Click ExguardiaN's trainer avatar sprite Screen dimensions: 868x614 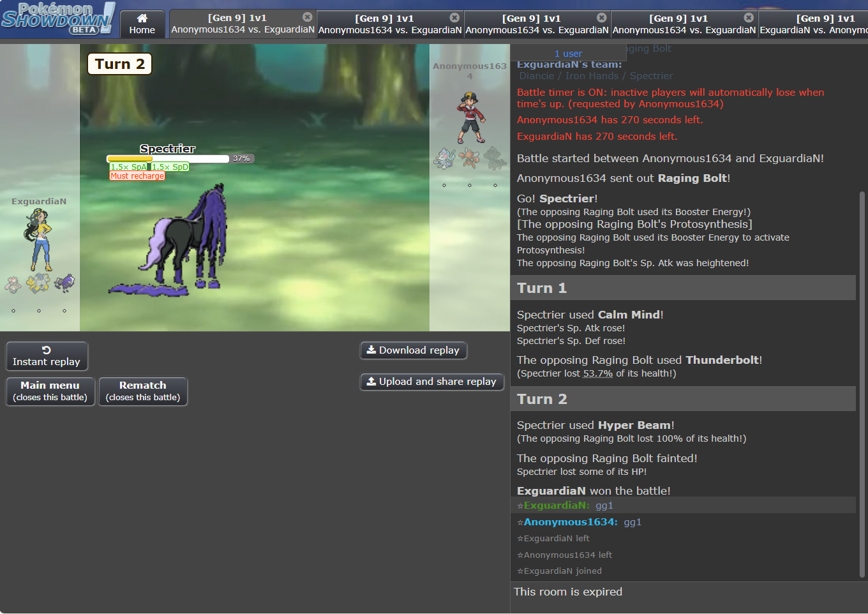[40, 240]
